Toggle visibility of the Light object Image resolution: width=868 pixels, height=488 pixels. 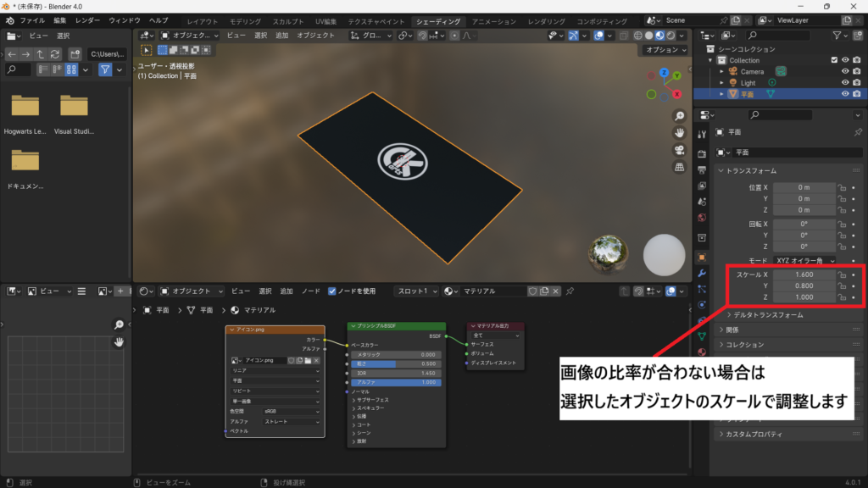pyautogui.click(x=845, y=83)
